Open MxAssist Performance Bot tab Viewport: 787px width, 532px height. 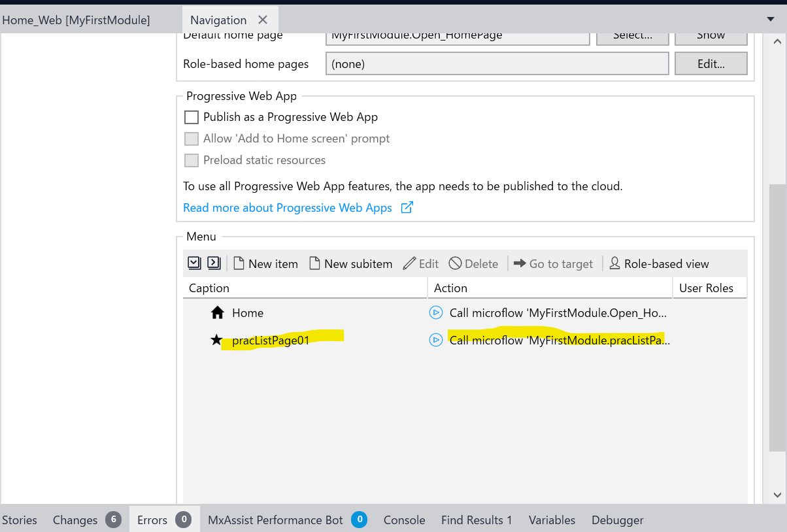pyautogui.click(x=287, y=520)
